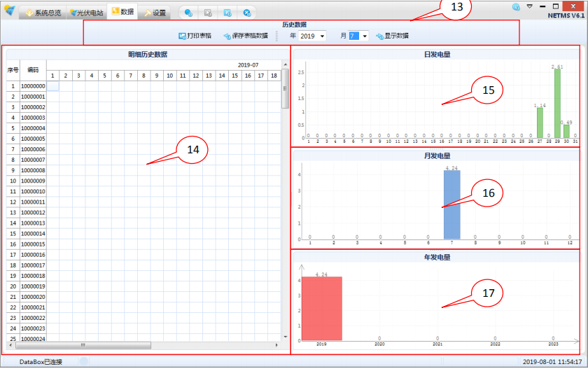Click the 打印表格 print table button

point(195,36)
